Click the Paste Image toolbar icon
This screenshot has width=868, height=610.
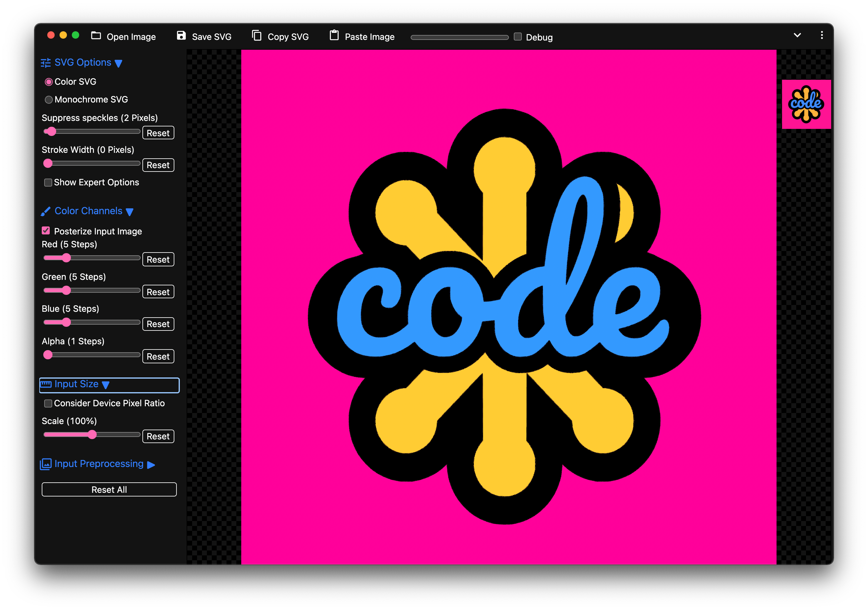point(333,36)
